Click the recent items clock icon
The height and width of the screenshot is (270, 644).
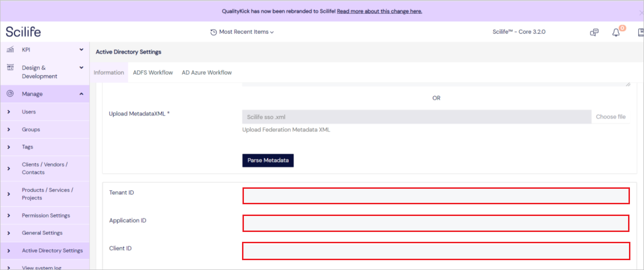point(214,32)
